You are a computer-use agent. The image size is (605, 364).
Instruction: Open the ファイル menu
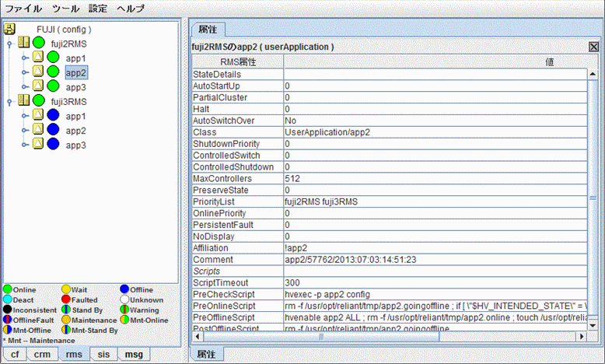point(23,9)
